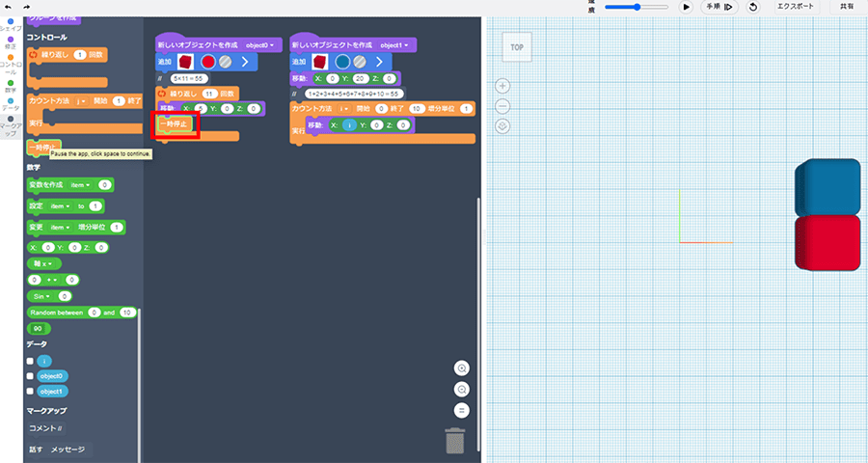868x463 pixels.
Task: Click the 共有 share button
Action: [x=847, y=7]
